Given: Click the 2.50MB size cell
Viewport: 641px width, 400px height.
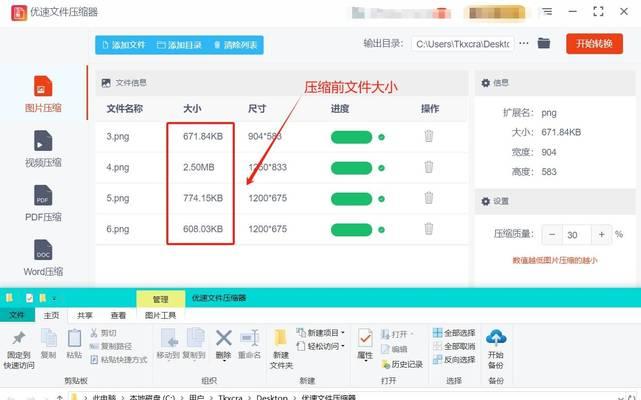Looking at the screenshot, I should (199, 167).
